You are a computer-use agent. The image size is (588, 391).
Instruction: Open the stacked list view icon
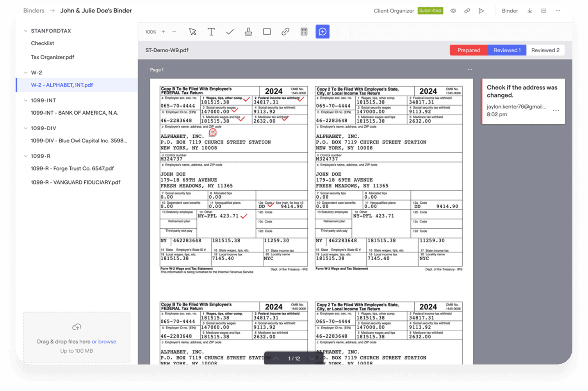pyautogui.click(x=543, y=11)
